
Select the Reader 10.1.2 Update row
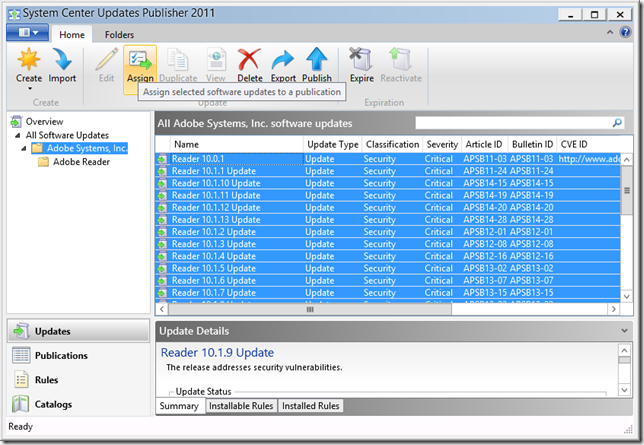388,232
